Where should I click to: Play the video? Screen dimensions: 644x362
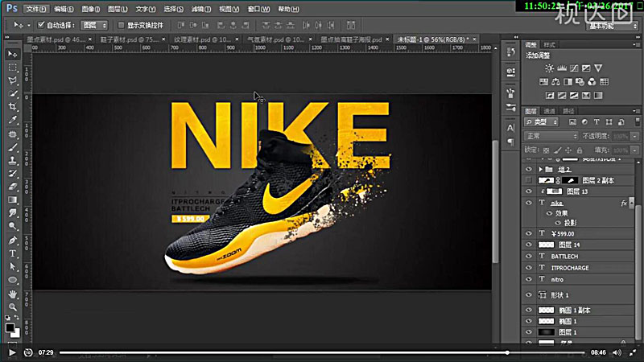[12, 352]
